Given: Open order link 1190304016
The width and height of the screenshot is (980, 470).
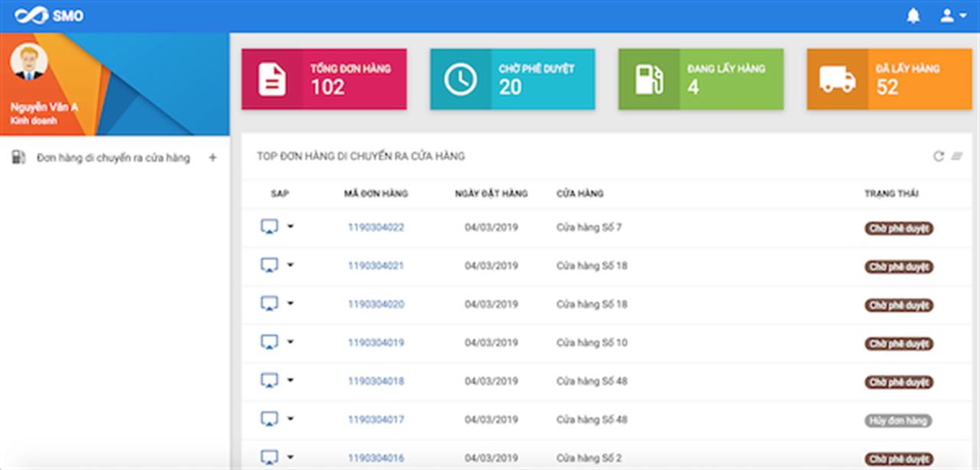Looking at the screenshot, I should click(376, 458).
